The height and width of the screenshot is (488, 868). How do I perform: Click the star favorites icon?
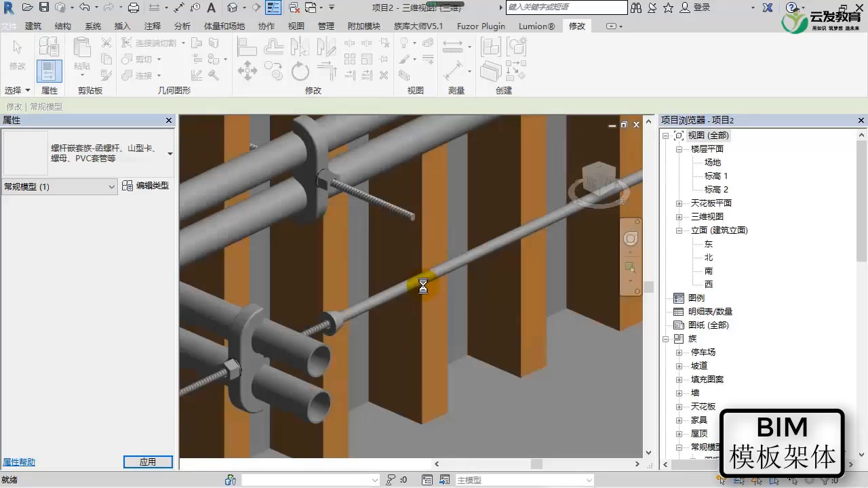click(x=668, y=7)
